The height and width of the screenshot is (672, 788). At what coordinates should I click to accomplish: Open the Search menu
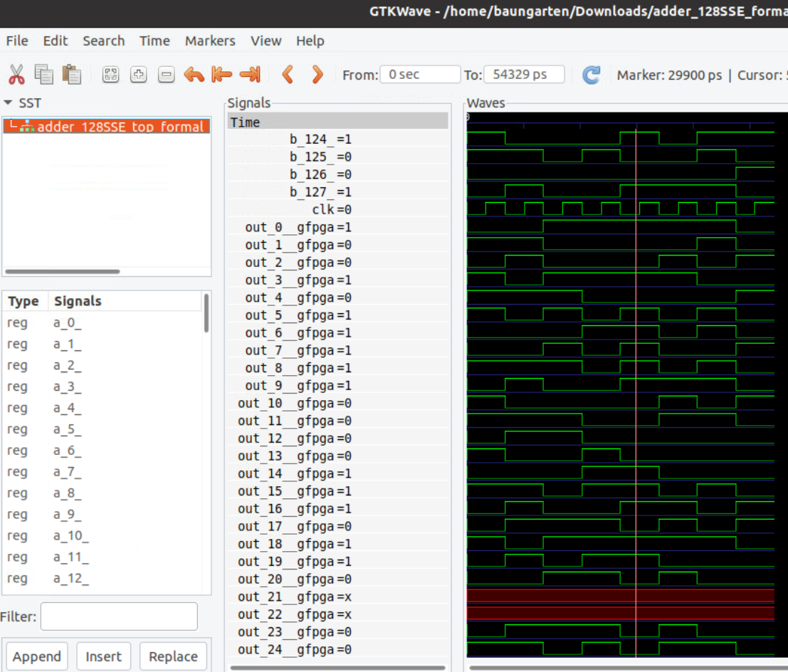[103, 41]
